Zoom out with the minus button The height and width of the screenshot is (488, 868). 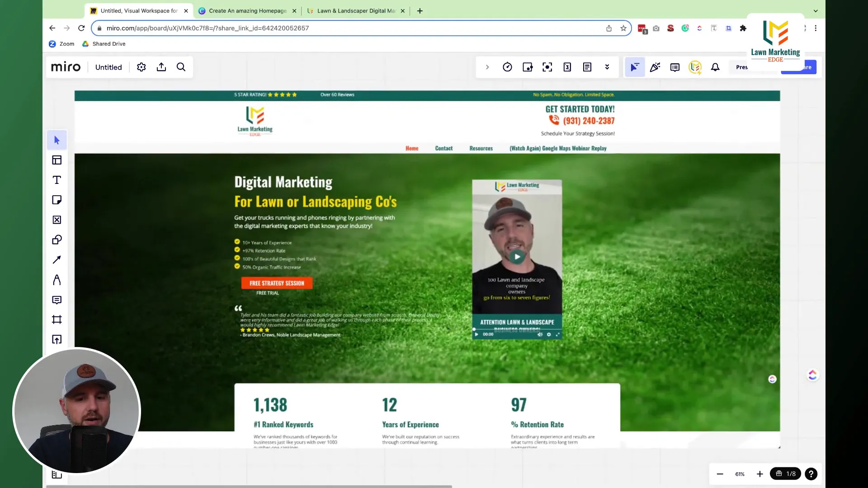[720, 474]
